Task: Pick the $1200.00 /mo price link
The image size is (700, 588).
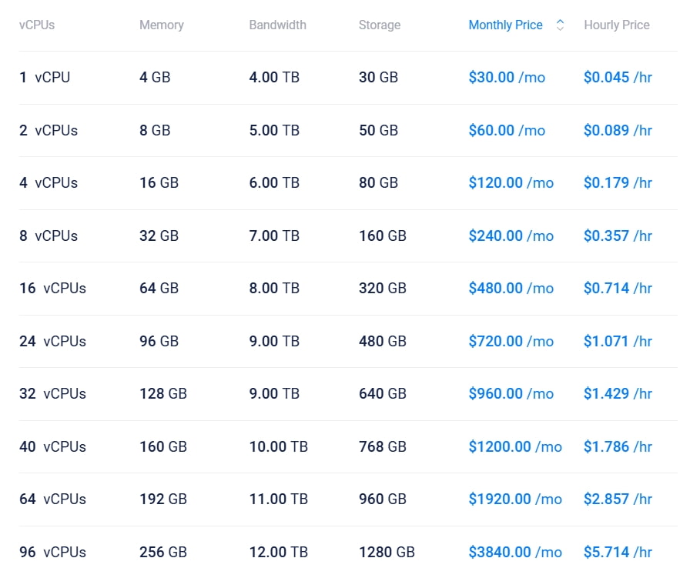Action: (x=514, y=446)
